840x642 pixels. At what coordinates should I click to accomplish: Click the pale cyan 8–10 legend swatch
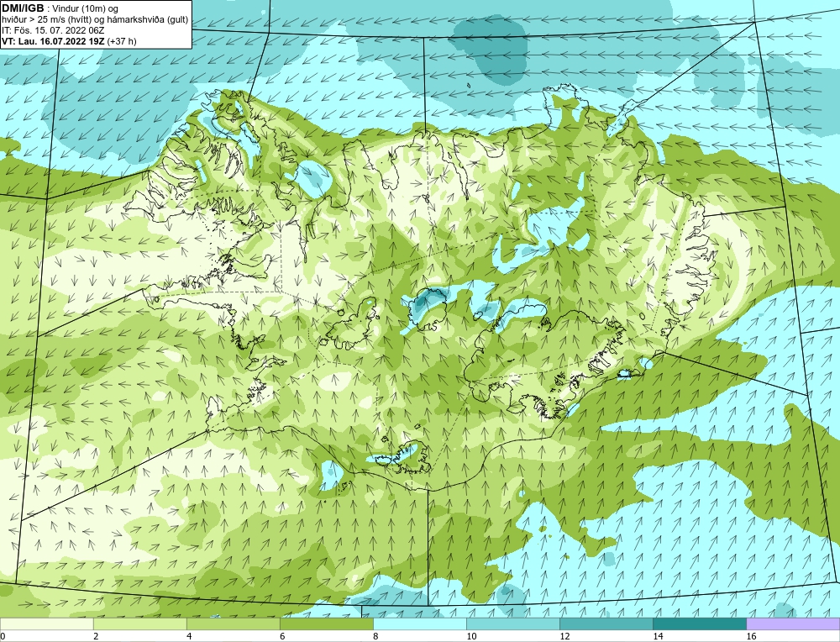tap(419, 624)
